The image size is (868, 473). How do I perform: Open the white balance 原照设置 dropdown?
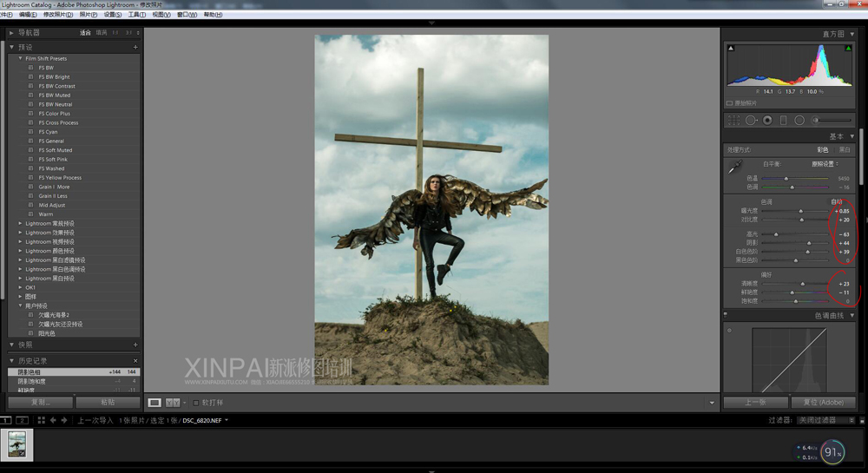tap(825, 164)
